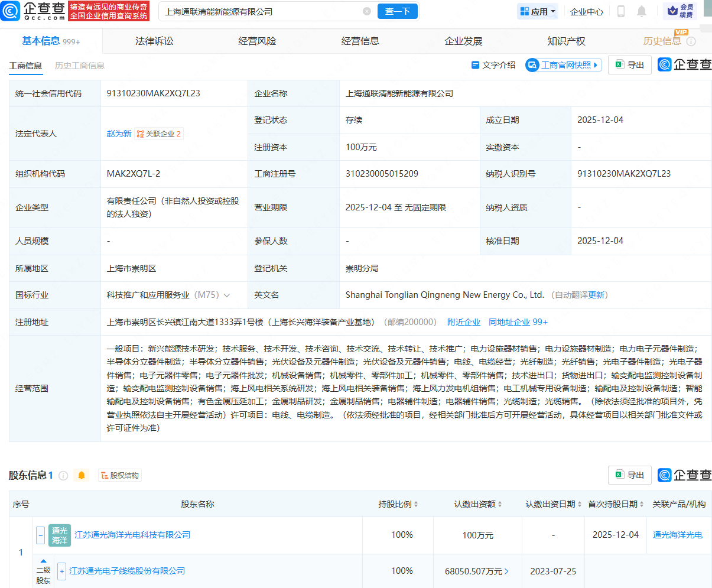
Task: Sort shareholders by 首次持股日期 column
Action: point(642,504)
